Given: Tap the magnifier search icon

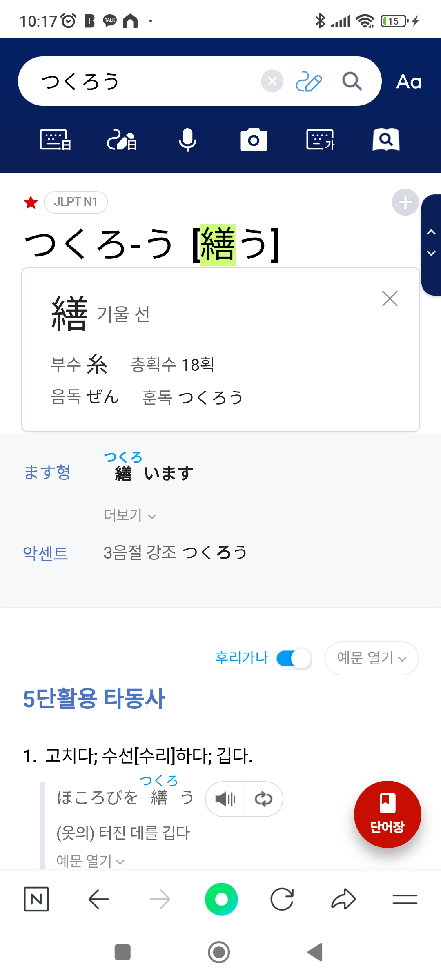Looking at the screenshot, I should [x=352, y=81].
